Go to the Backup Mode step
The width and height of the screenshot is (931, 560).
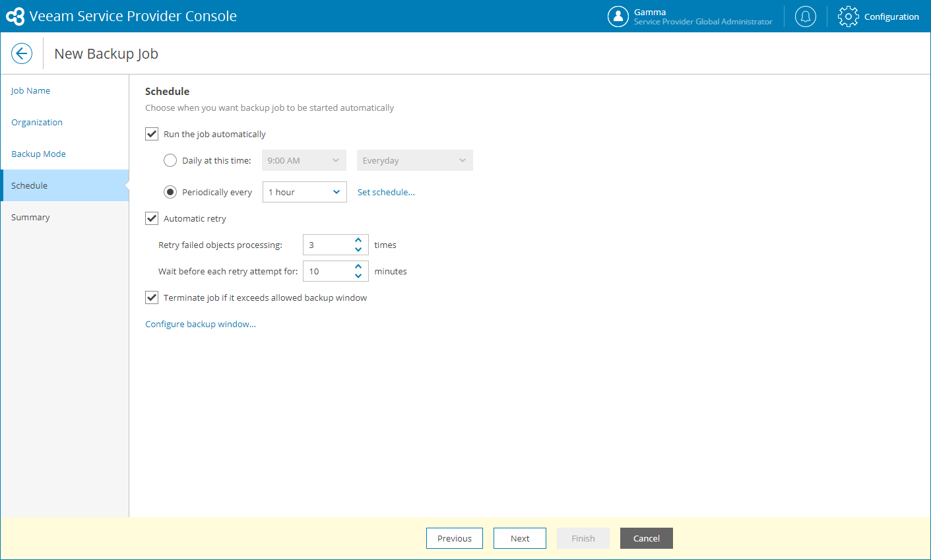coord(38,154)
